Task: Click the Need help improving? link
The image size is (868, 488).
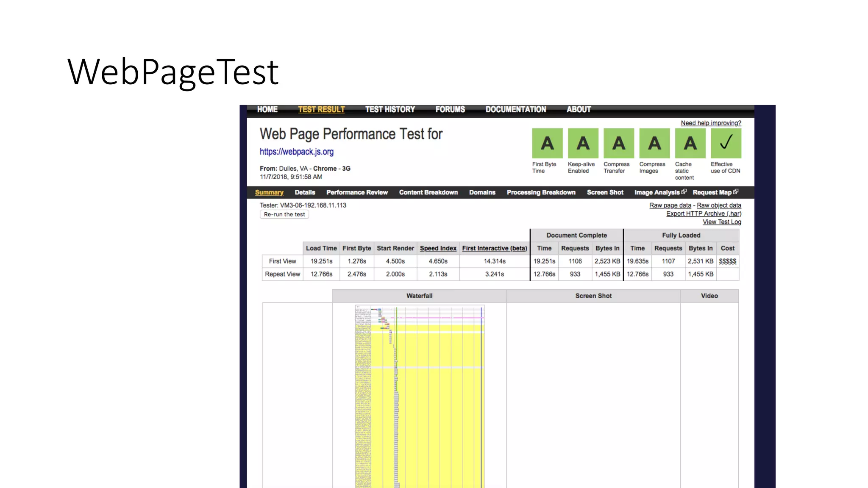Action: pos(711,123)
